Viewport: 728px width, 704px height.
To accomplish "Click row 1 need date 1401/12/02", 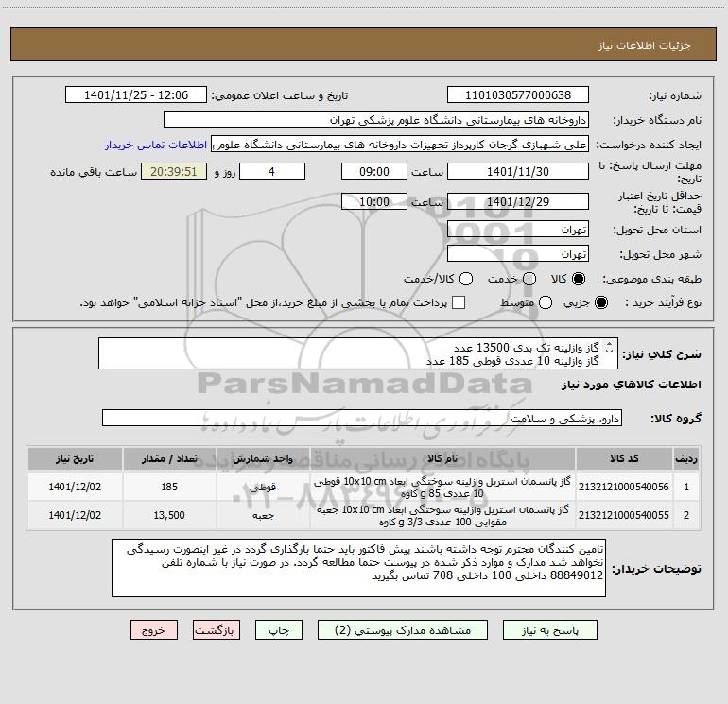I will (75, 487).
